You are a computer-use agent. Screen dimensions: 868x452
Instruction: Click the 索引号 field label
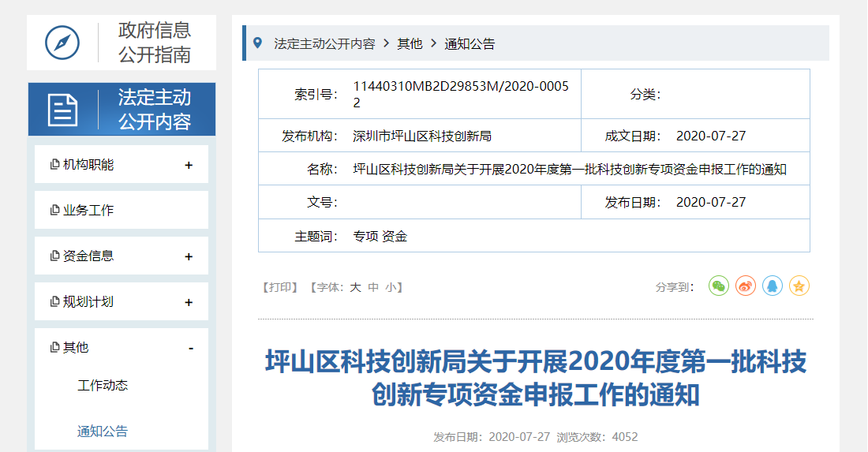tap(316, 94)
